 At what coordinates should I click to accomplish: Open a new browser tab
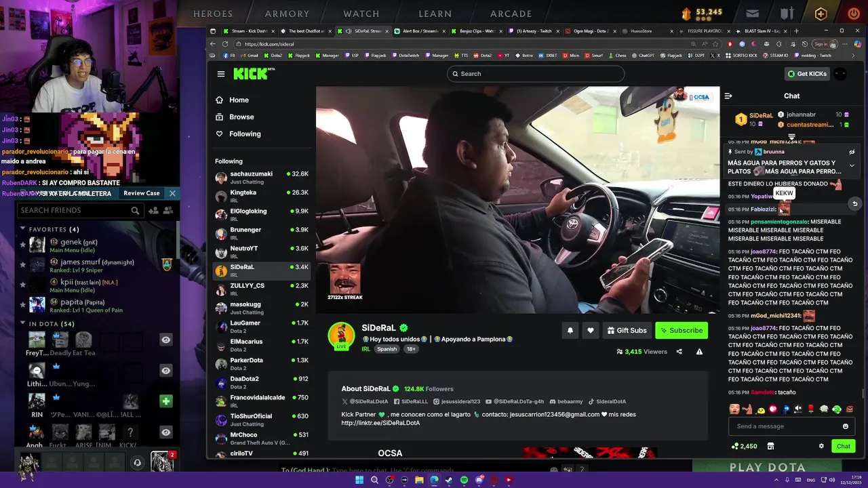click(x=796, y=30)
